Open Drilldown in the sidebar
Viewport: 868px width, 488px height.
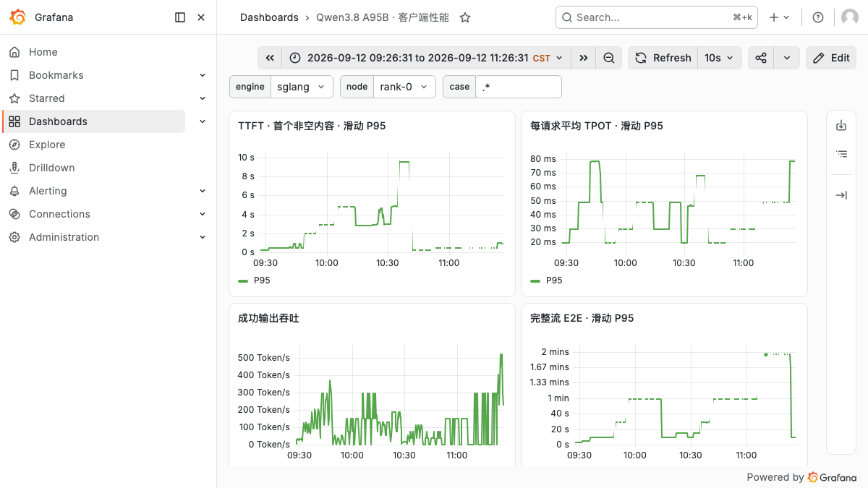(x=52, y=168)
